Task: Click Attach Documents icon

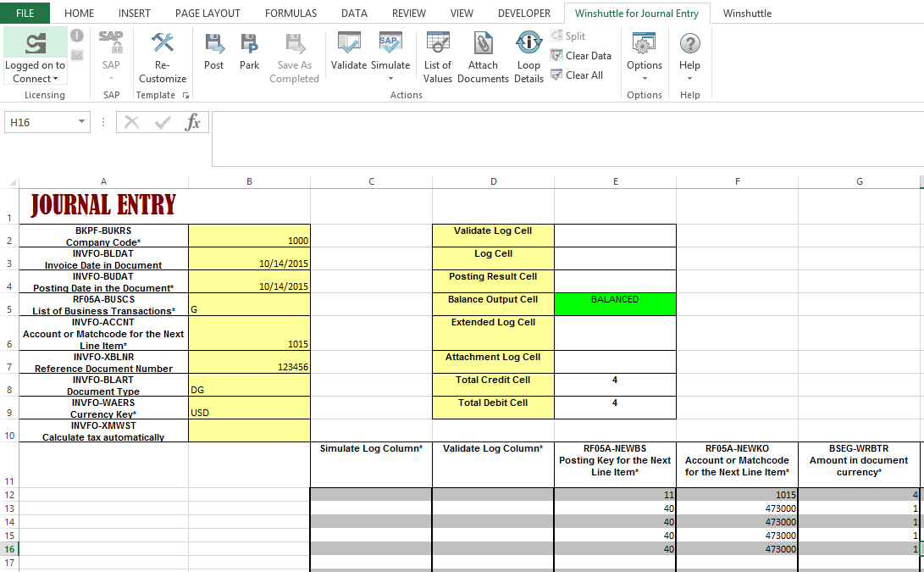Action: 483,43
